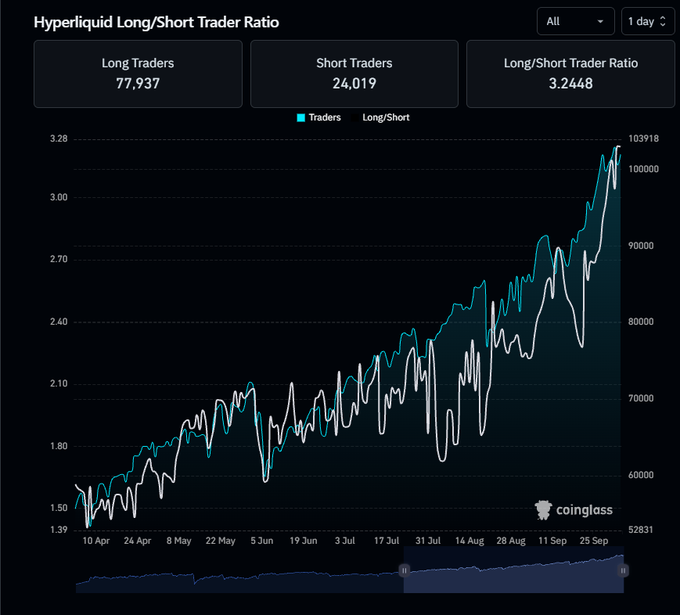
Task: Open the "1 day" interval selector
Action: tap(647, 21)
